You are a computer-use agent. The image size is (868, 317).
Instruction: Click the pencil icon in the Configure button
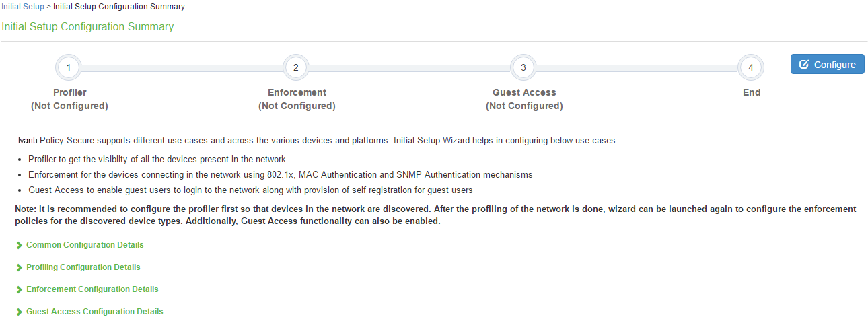point(803,65)
